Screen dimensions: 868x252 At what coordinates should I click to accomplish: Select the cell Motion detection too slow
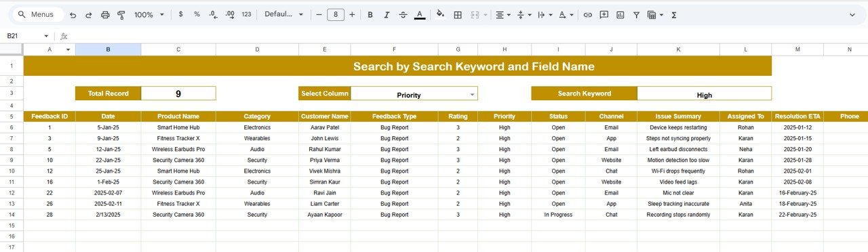tap(678, 160)
